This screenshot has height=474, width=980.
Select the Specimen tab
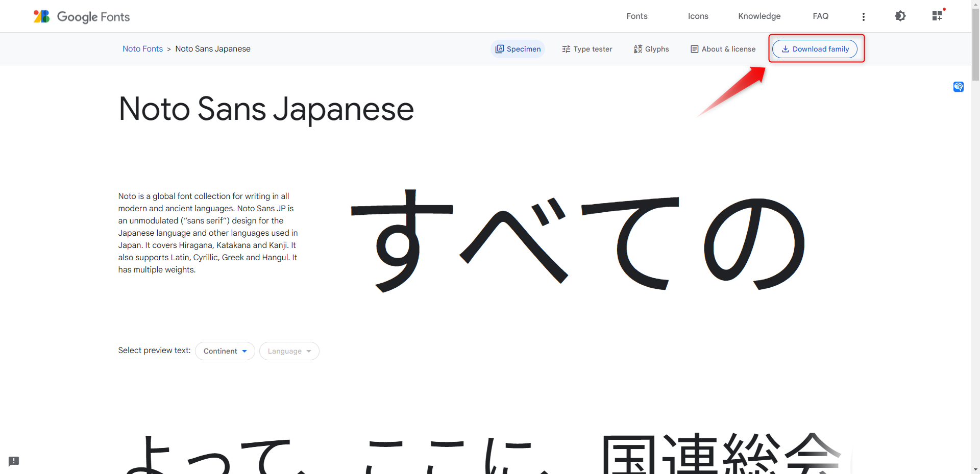[x=518, y=49]
